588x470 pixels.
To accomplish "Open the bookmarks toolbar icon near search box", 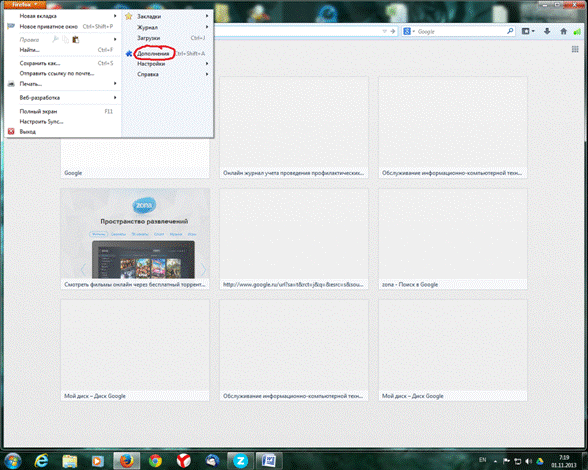I will point(528,32).
